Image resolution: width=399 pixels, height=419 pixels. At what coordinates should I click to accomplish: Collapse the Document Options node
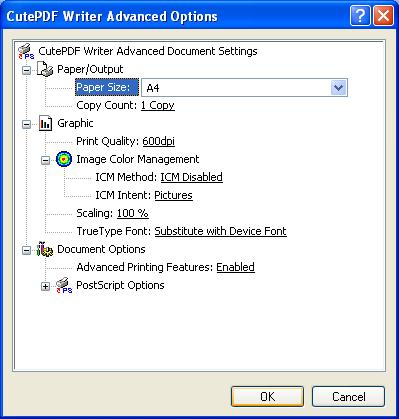pos(26,250)
